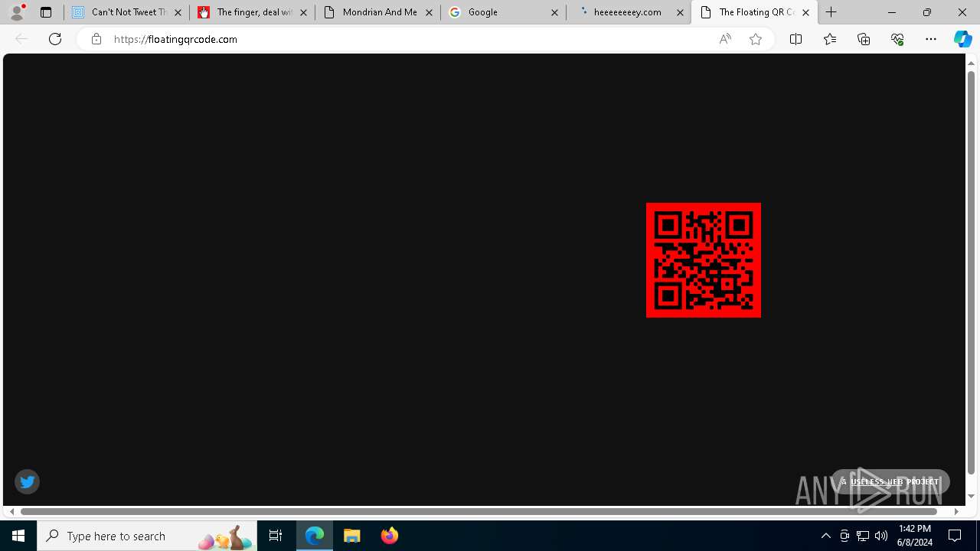Open the notification center
This screenshot has width=980, height=551.
coord(955,536)
